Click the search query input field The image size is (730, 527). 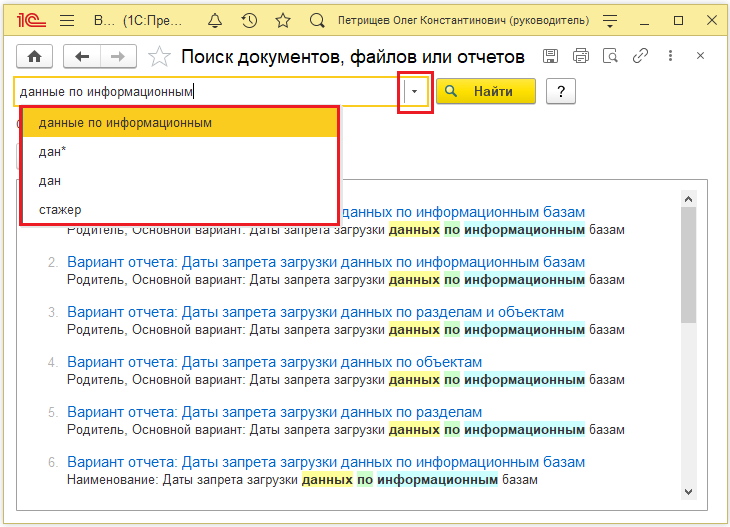click(209, 92)
